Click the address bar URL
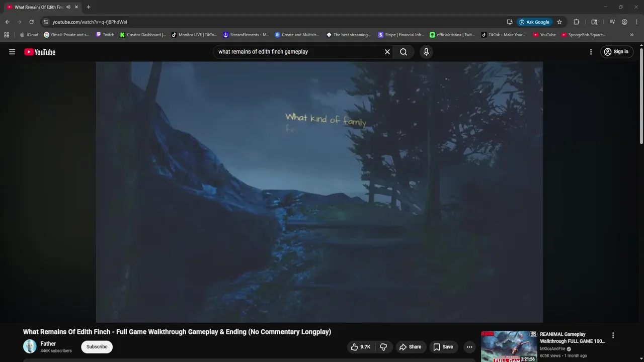 point(90,22)
